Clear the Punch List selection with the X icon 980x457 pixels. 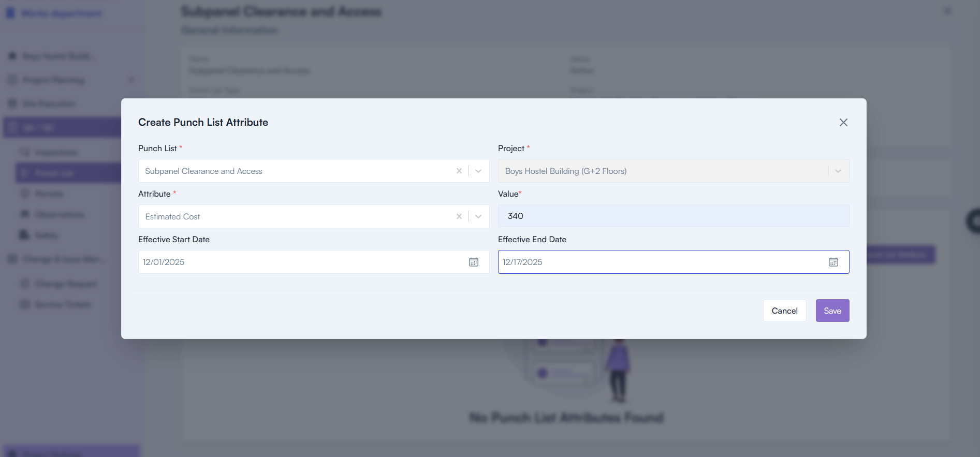point(459,171)
